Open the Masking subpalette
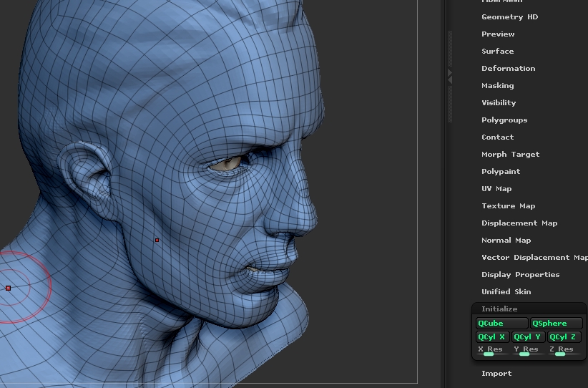Image resolution: width=588 pixels, height=388 pixels. (x=497, y=85)
